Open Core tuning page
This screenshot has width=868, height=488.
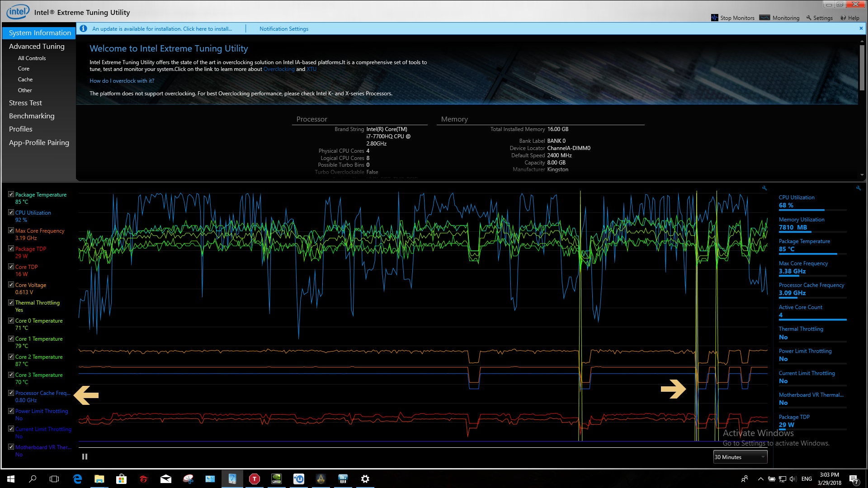(x=24, y=69)
